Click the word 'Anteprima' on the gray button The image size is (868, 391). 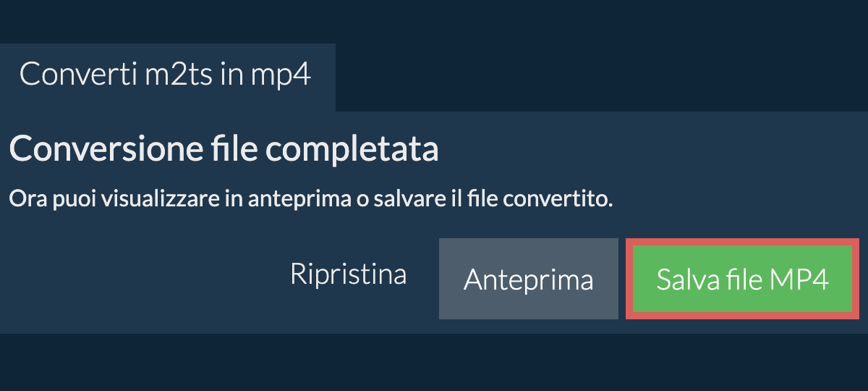[x=528, y=279]
